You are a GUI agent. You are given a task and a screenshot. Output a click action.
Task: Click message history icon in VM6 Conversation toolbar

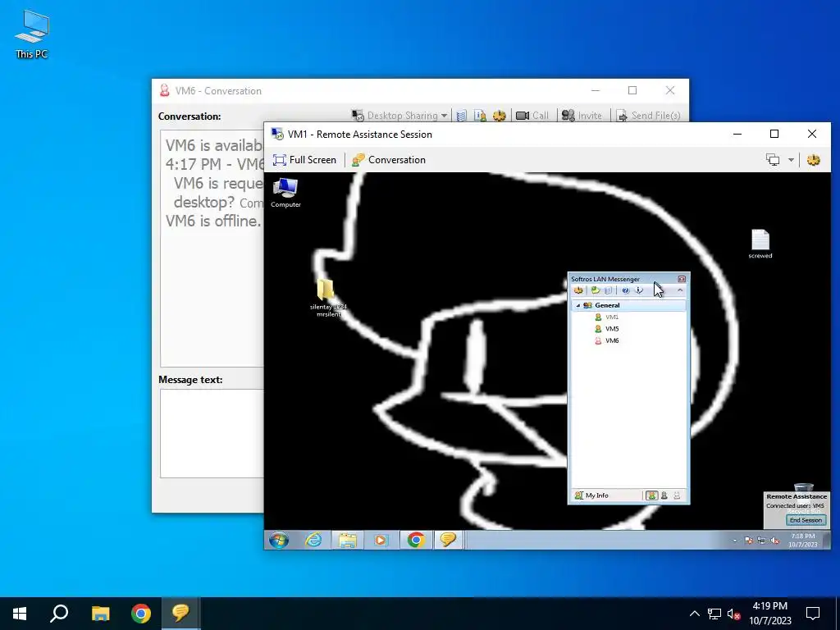461,115
